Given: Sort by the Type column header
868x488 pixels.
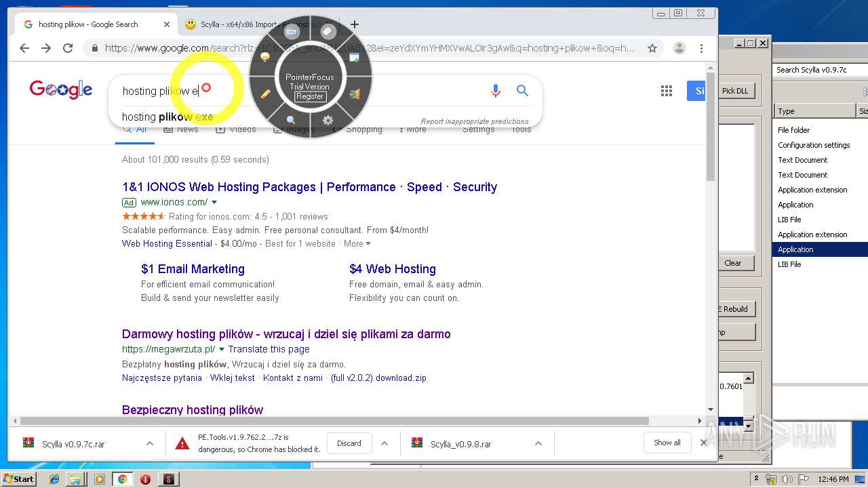Looking at the screenshot, I should tap(815, 111).
